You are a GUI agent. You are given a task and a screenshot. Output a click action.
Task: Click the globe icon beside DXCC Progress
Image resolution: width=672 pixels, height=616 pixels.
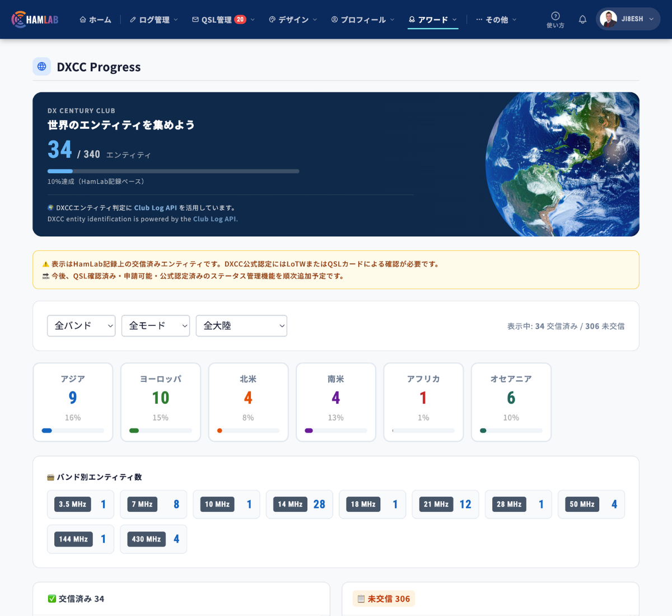pos(42,67)
